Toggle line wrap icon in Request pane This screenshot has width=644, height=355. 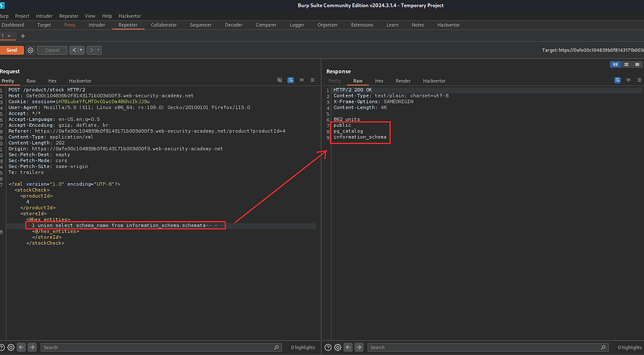pos(290,80)
